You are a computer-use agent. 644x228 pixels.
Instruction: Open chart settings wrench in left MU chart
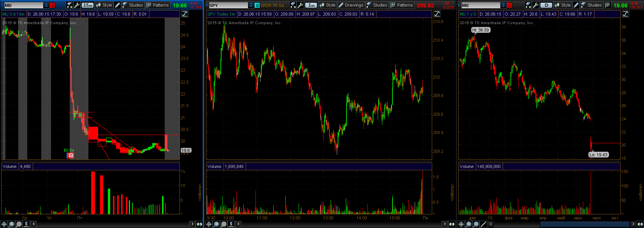[77, 5]
